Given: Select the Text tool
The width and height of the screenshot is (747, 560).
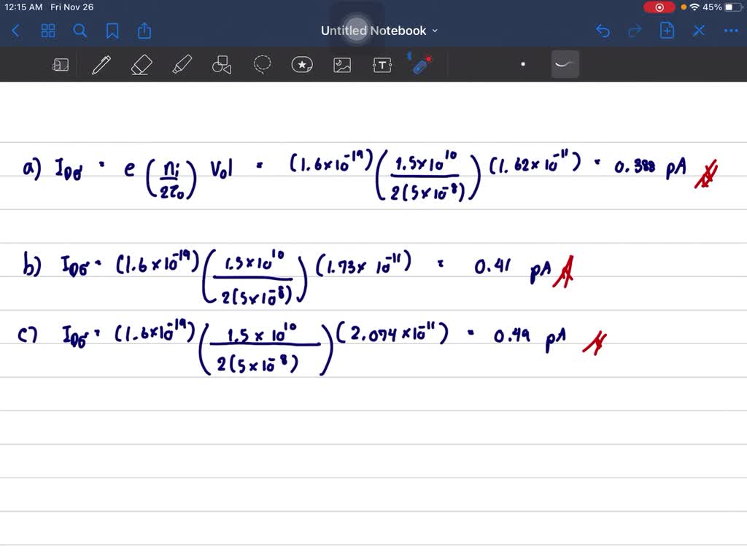Looking at the screenshot, I should (x=382, y=64).
